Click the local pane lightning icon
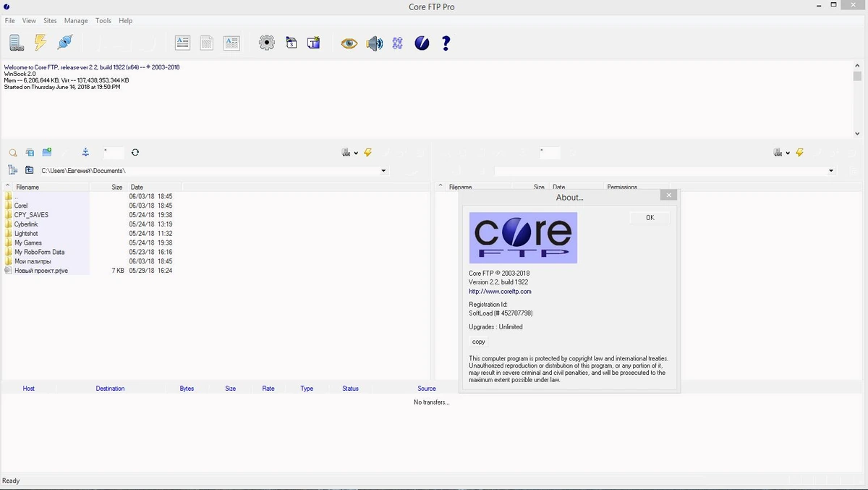 coord(367,152)
